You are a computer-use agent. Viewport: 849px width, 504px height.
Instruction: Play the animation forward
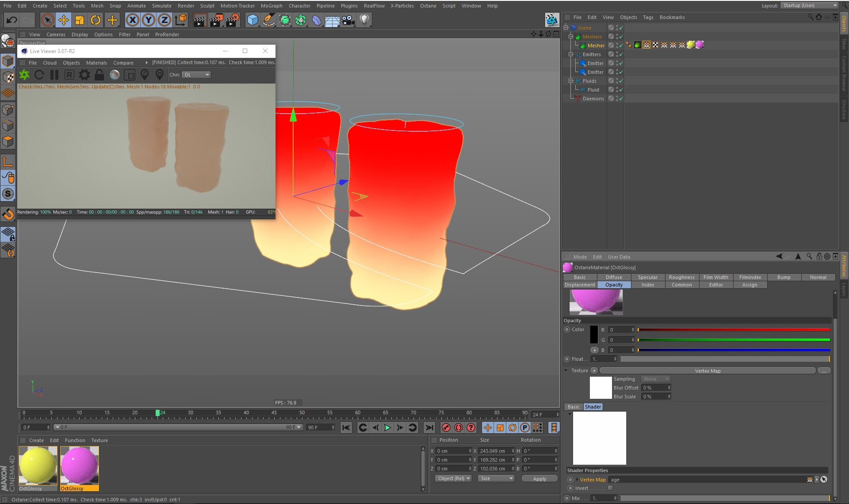point(387,428)
